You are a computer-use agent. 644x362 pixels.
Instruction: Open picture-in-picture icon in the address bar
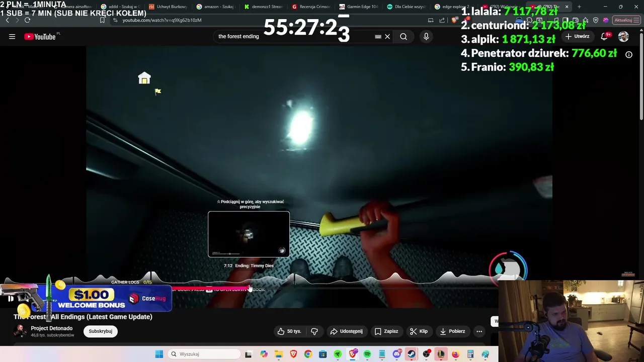click(431, 20)
